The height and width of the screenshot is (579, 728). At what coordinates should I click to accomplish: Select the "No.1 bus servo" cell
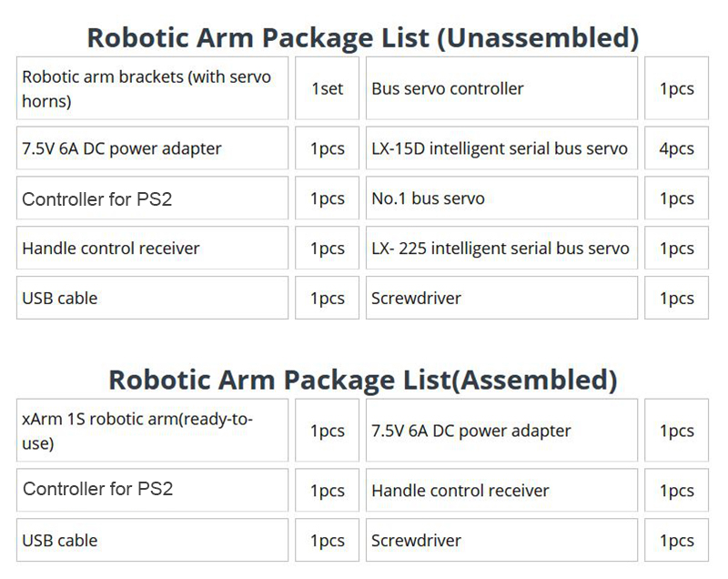click(501, 198)
